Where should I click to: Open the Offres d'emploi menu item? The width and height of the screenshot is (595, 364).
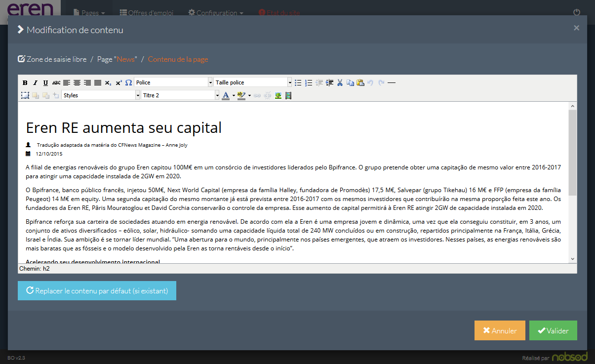coord(146,13)
